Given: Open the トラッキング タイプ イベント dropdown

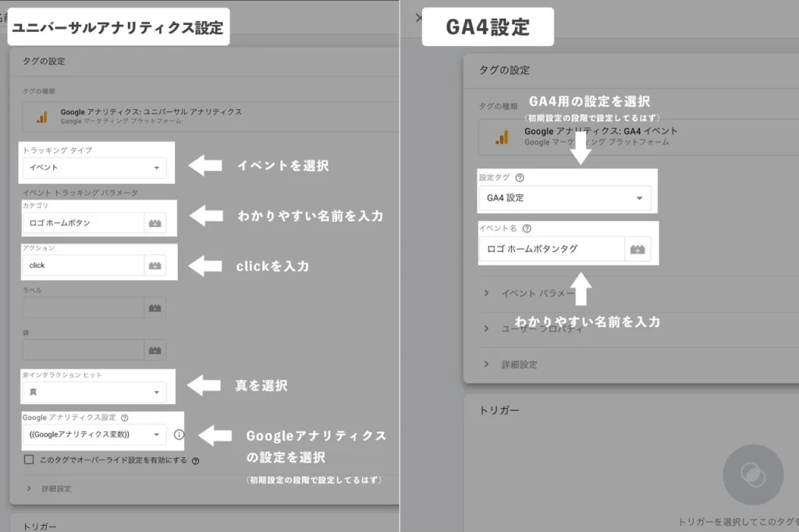Looking at the screenshot, I should click(x=94, y=168).
